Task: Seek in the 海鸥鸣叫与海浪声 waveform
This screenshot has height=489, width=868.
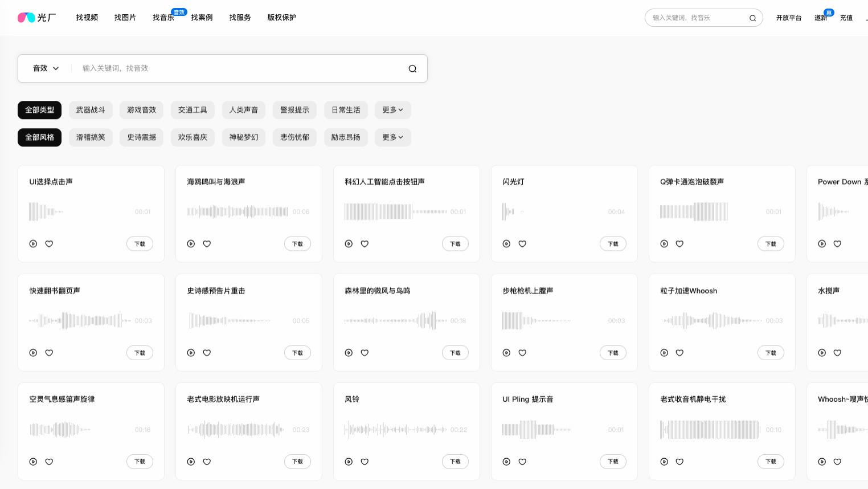Action: (x=238, y=211)
